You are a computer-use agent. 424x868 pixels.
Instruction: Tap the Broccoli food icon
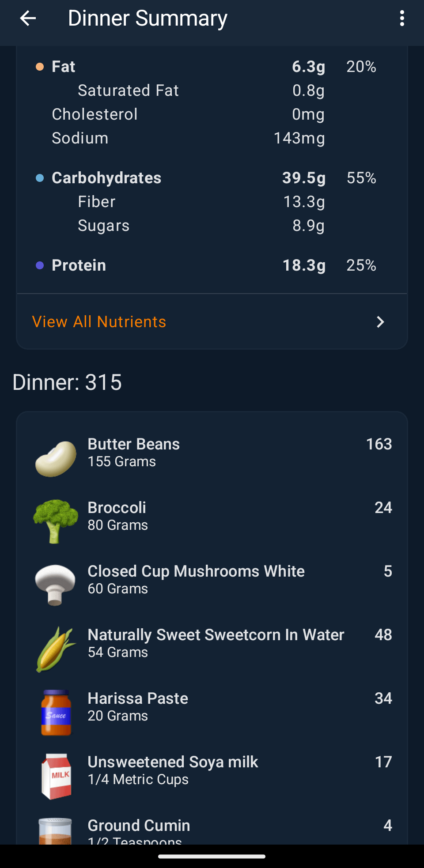point(56,521)
